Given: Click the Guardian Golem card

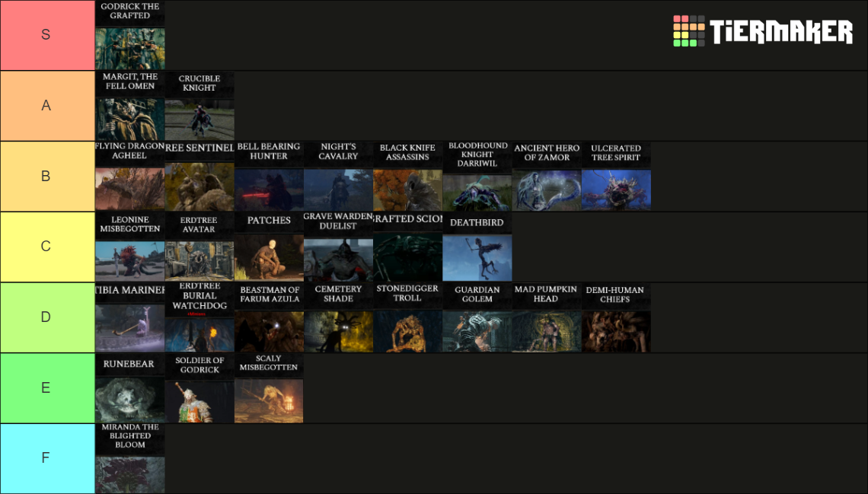Looking at the screenshot, I should tap(477, 317).
